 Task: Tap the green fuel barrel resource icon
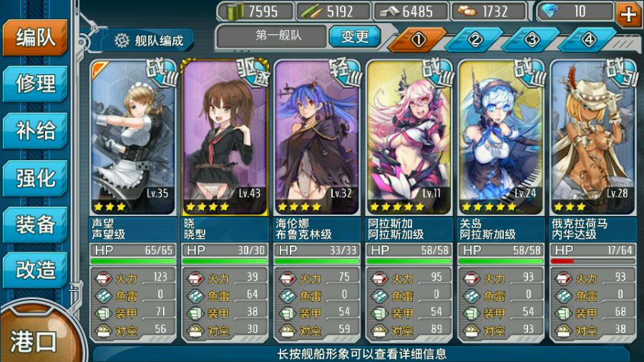pyautogui.click(x=235, y=11)
